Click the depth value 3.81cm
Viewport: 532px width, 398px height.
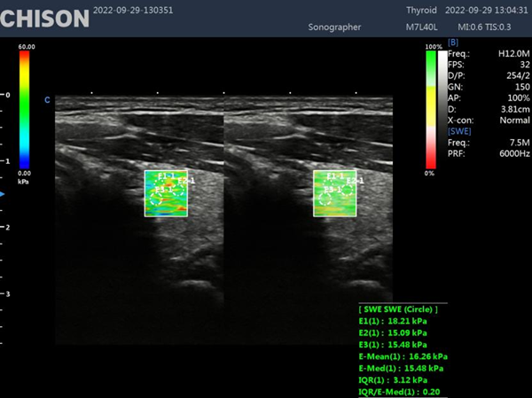coord(515,109)
